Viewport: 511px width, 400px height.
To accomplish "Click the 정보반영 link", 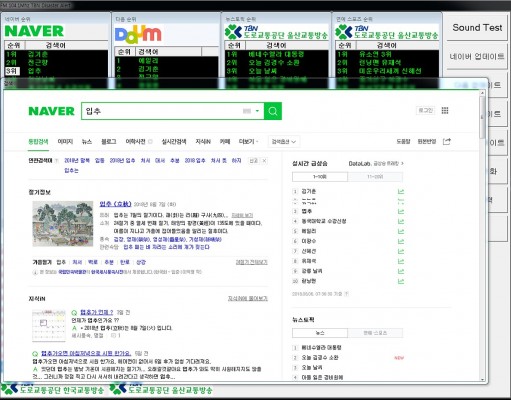I will (x=427, y=142).
